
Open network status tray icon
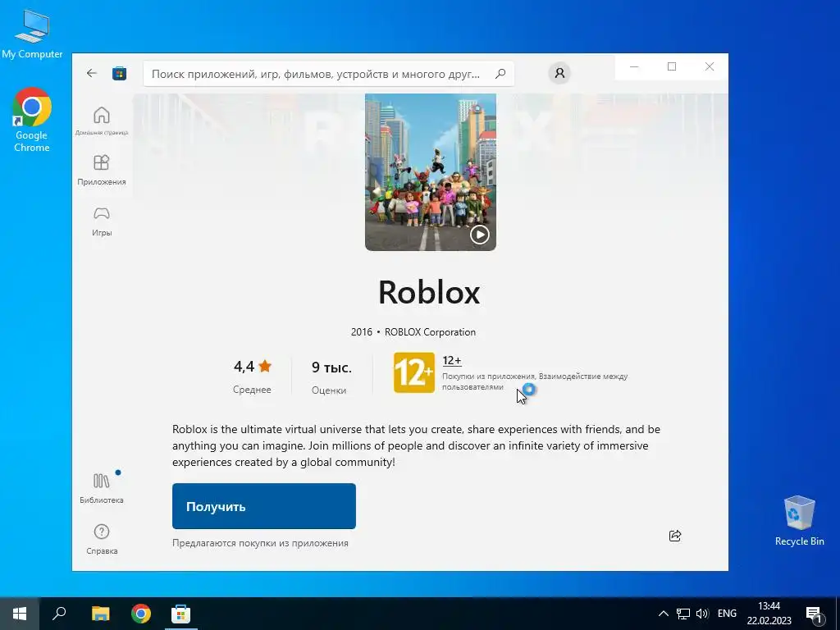point(683,614)
